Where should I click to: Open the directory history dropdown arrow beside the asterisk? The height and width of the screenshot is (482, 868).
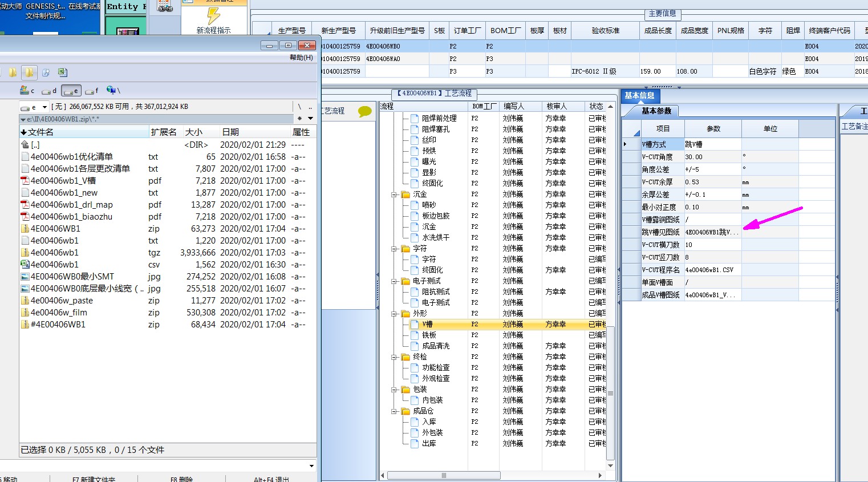click(310, 119)
